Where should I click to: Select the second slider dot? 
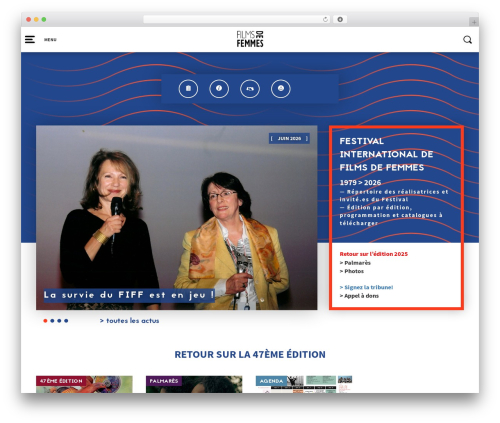52,321
